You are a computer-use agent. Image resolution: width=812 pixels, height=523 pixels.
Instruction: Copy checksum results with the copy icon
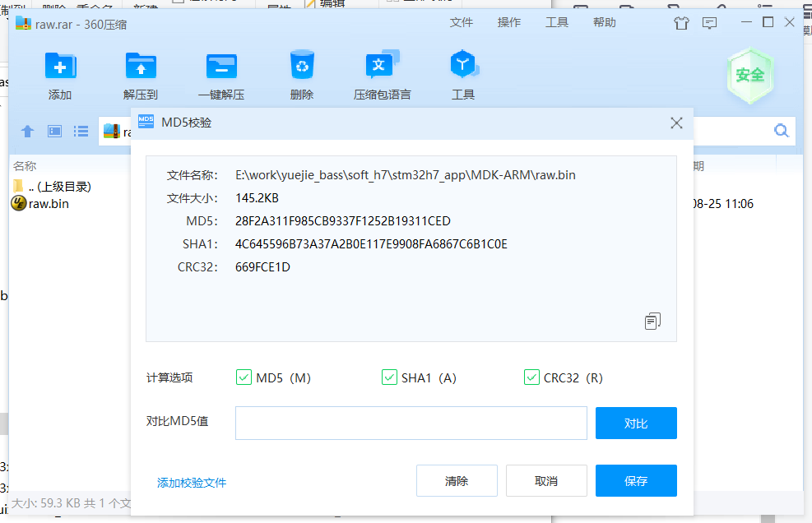(x=652, y=321)
